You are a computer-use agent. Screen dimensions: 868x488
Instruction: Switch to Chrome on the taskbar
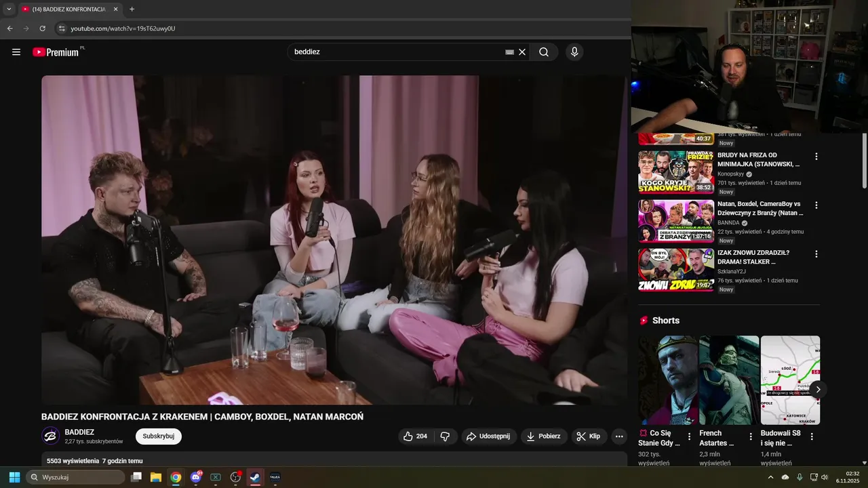click(176, 477)
